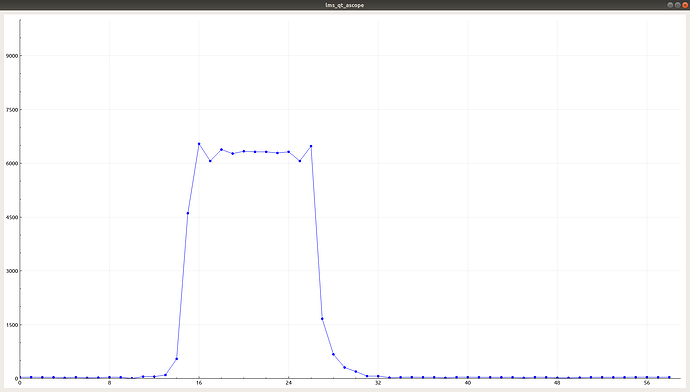Click the 7500 y-axis label
This screenshot has height=392, width=690.
click(x=12, y=110)
